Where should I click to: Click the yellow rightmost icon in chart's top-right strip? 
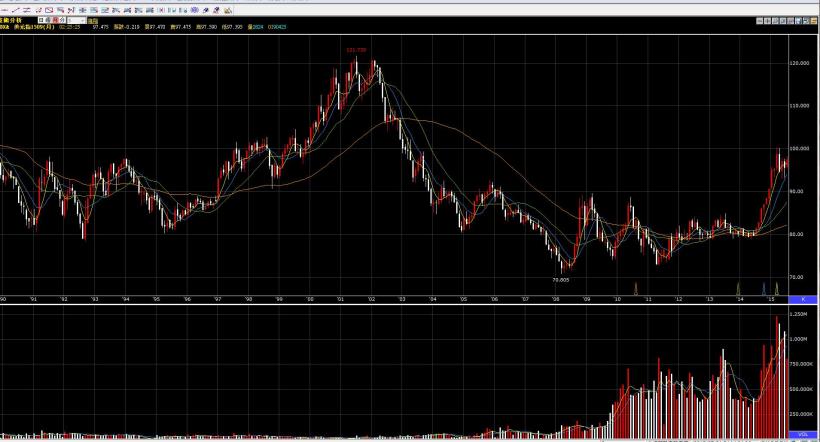[x=814, y=21]
